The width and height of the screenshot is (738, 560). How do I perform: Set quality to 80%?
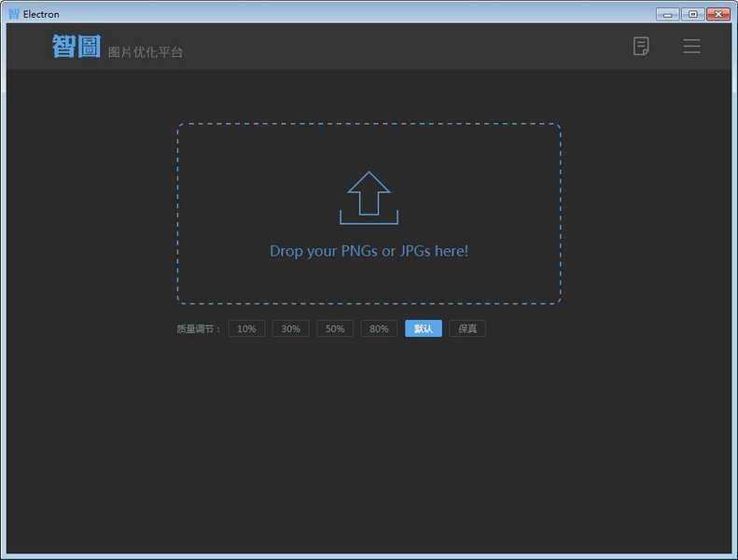[x=379, y=329]
